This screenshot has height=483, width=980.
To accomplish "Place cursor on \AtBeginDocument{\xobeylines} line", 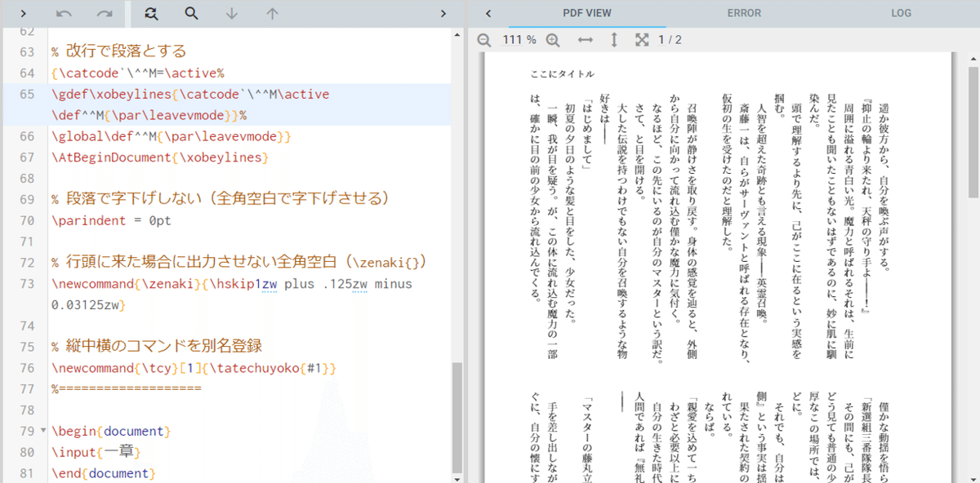I will (x=159, y=157).
